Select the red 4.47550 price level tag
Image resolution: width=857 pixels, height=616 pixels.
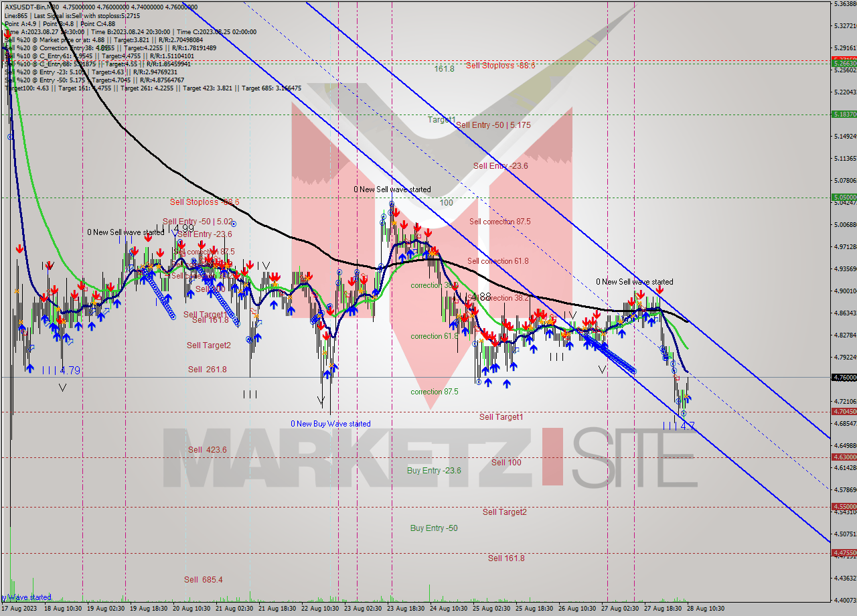point(844,552)
